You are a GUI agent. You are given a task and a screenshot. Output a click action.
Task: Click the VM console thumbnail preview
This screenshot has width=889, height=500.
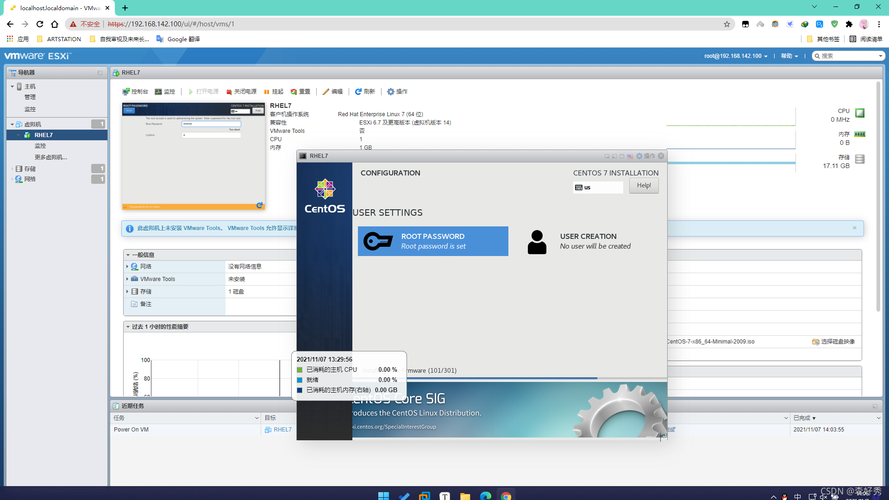(x=193, y=155)
